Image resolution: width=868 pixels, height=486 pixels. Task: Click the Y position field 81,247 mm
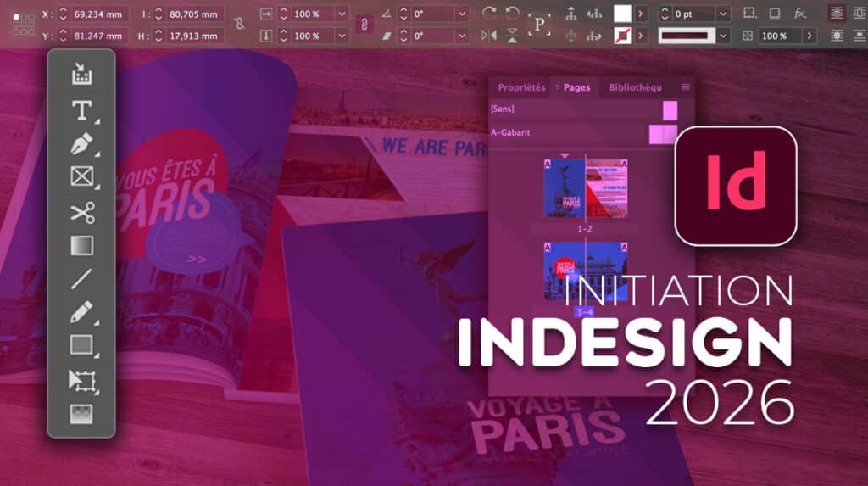pyautogui.click(x=98, y=36)
